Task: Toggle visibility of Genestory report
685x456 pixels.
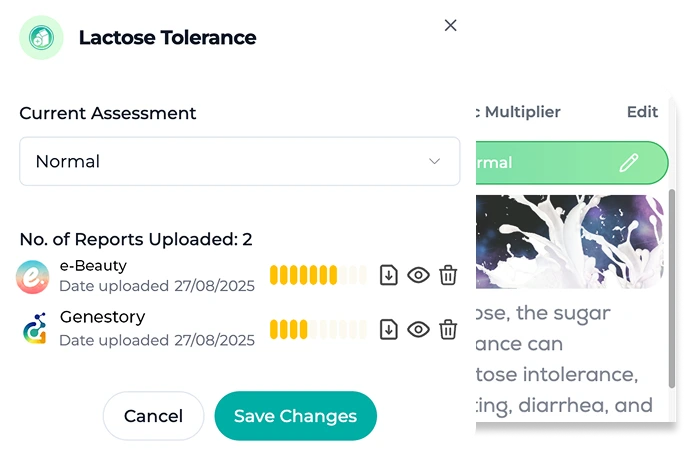Action: 419,329
